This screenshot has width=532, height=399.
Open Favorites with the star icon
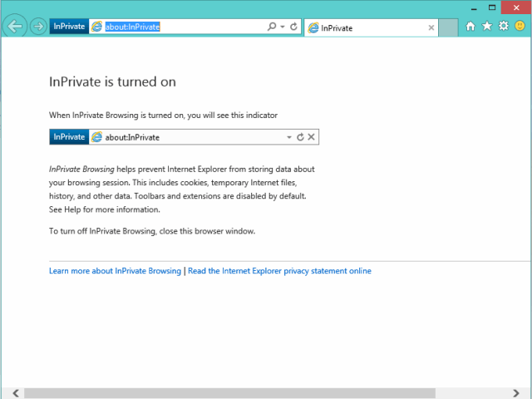point(487,26)
